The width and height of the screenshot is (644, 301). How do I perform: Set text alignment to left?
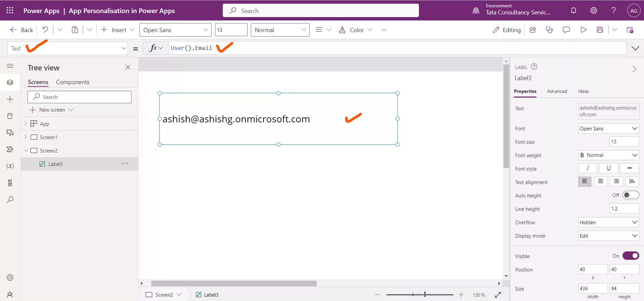pos(585,181)
